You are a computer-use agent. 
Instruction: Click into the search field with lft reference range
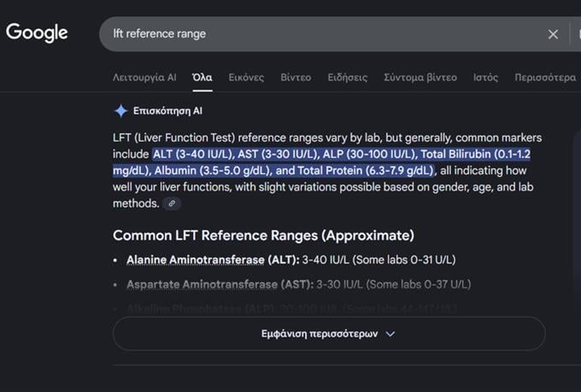click(x=325, y=34)
